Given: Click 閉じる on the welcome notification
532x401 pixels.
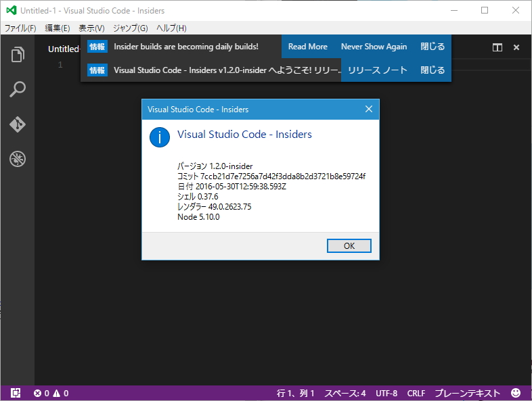Looking at the screenshot, I should 433,70.
